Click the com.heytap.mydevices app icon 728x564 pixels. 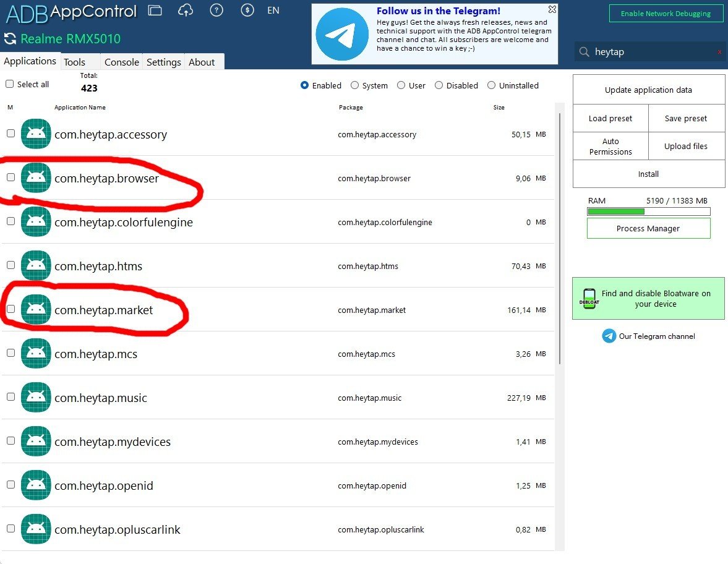36,441
